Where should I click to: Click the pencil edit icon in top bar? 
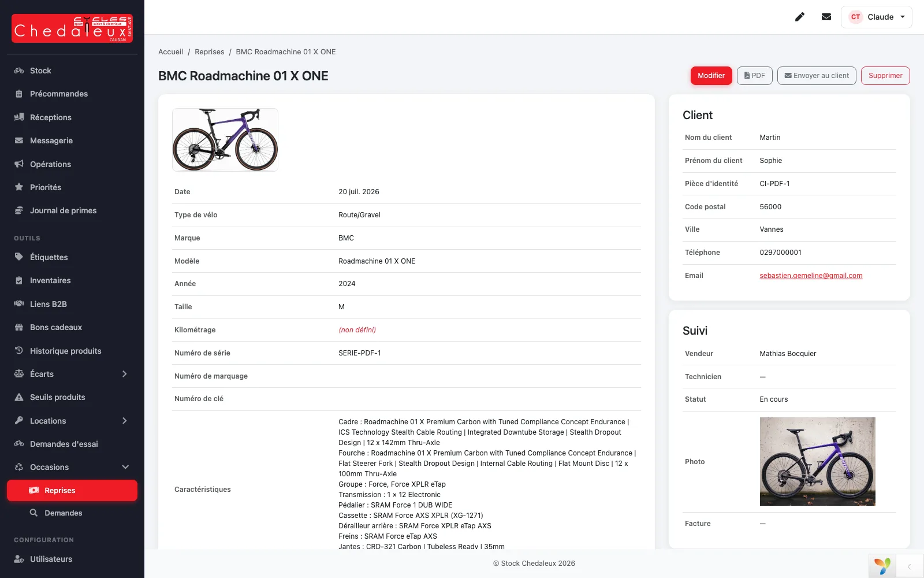(x=800, y=17)
